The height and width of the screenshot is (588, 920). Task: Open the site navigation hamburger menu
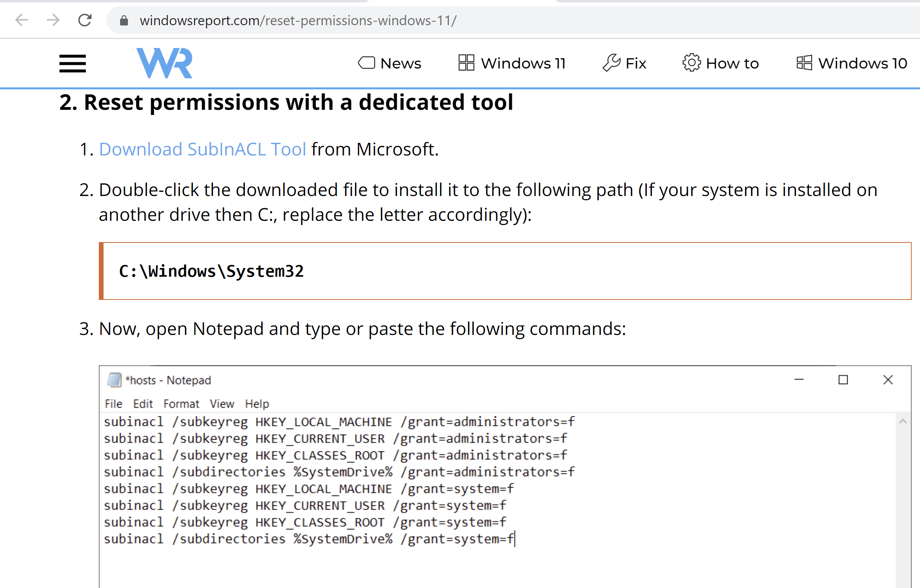(x=72, y=63)
